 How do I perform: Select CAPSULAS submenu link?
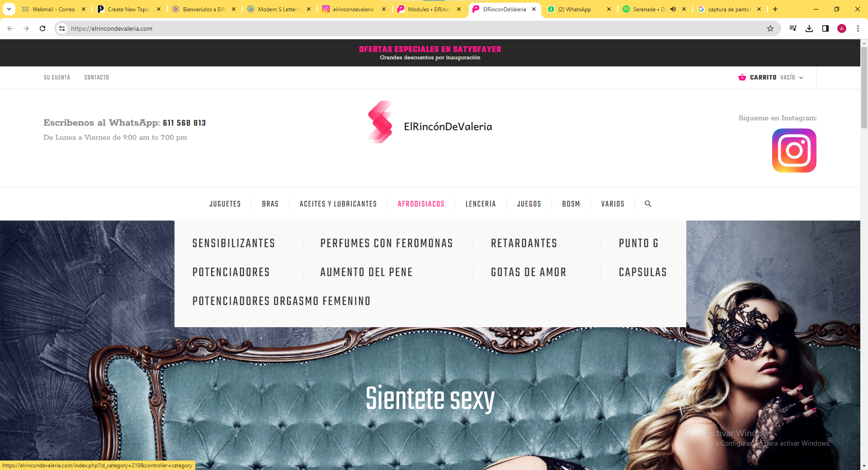click(x=643, y=272)
